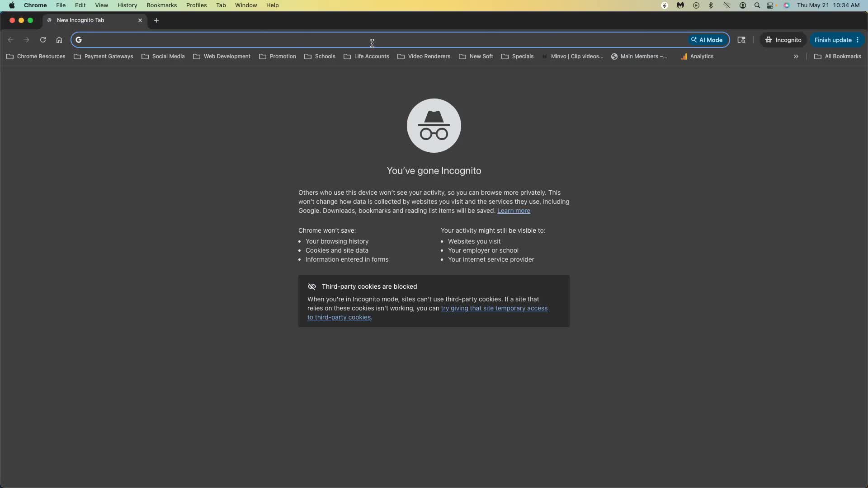
Task: Open the Profiles menu
Action: [197, 5]
